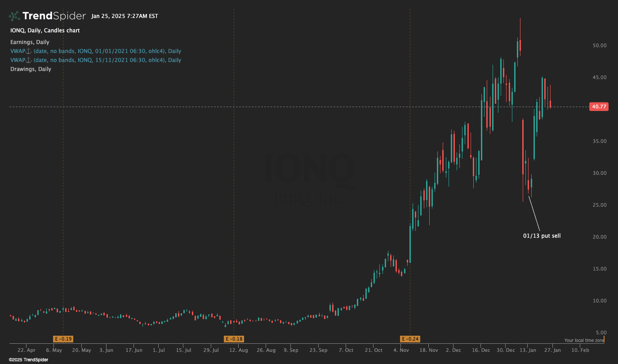The width and height of the screenshot is (618, 364).
Task: Click the '10. Feb' date axis label
Action: click(580, 350)
